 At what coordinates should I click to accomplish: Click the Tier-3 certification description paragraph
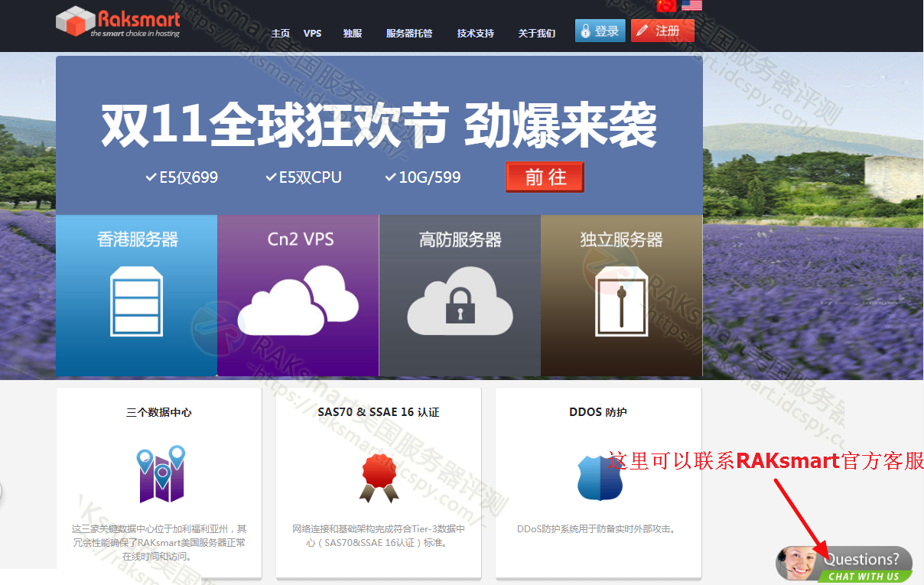379,535
